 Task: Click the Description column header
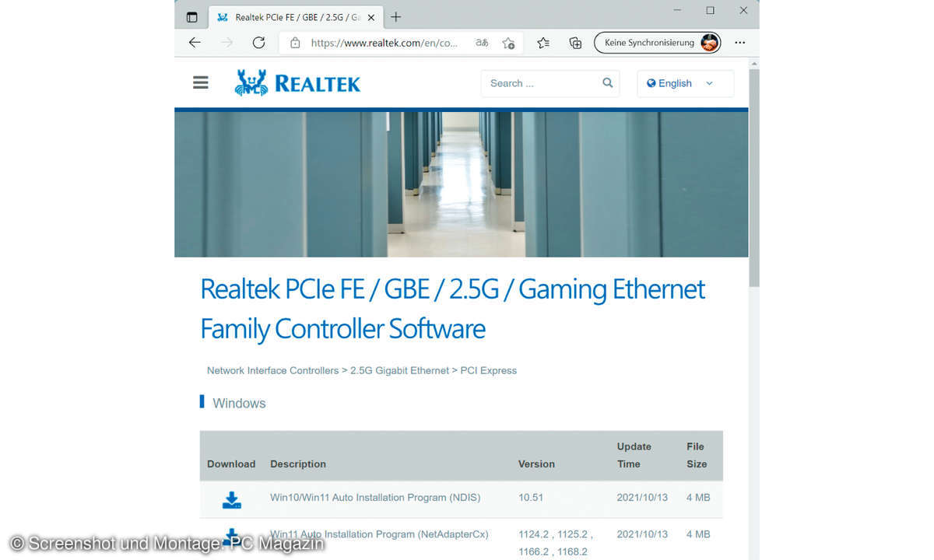(298, 464)
